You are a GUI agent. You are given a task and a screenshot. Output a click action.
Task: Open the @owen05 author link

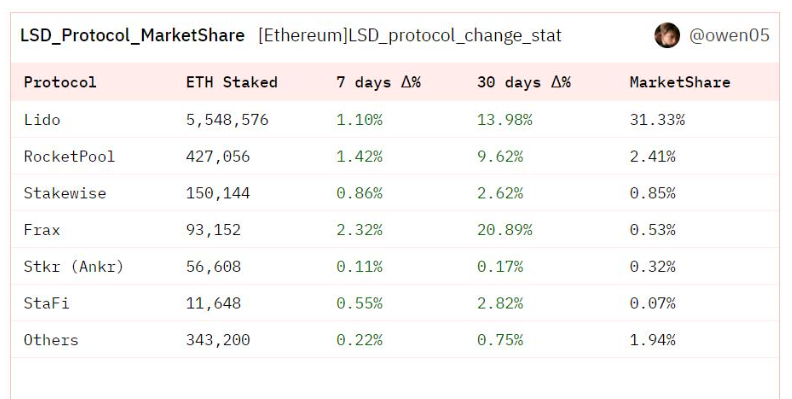pyautogui.click(x=729, y=35)
